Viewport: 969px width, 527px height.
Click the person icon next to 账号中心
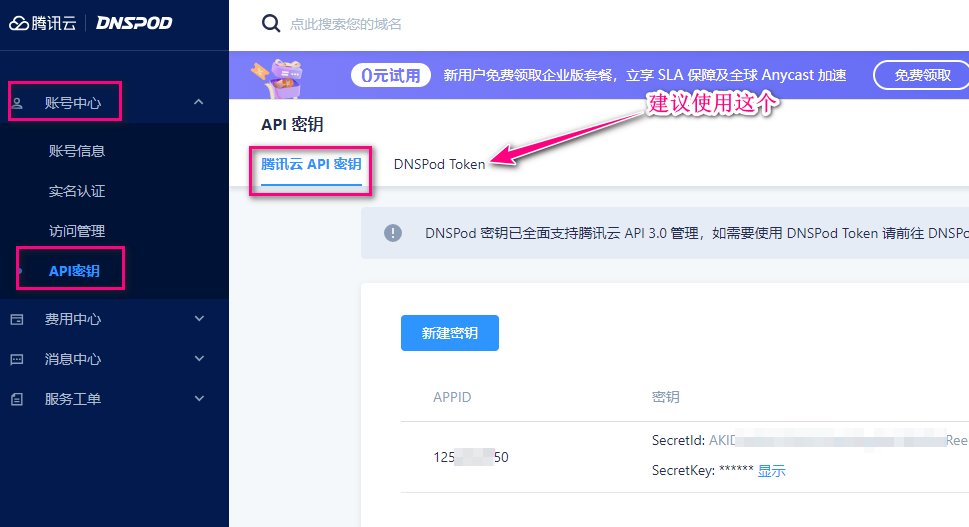(x=17, y=103)
